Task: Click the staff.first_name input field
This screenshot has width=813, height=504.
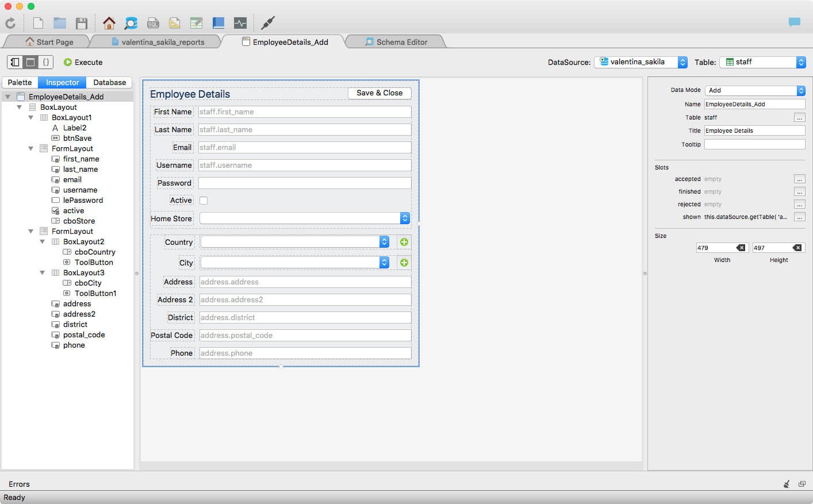Action: pos(305,112)
